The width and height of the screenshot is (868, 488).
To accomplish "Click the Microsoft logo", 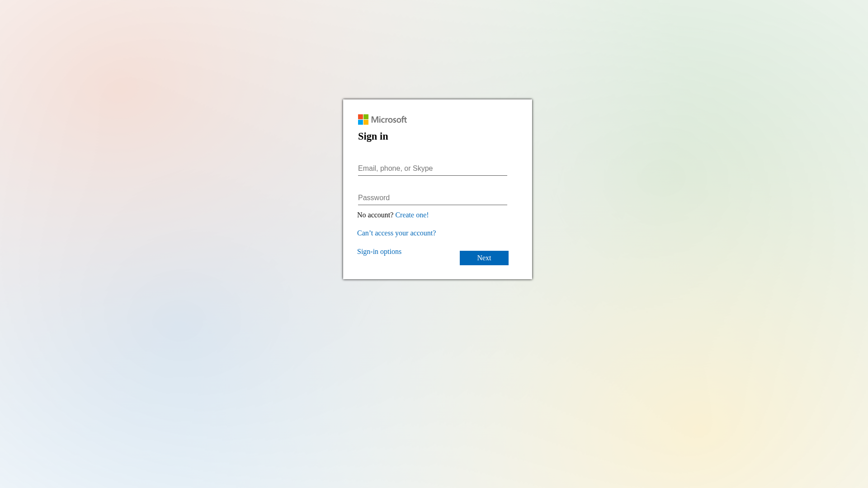I will [x=382, y=119].
